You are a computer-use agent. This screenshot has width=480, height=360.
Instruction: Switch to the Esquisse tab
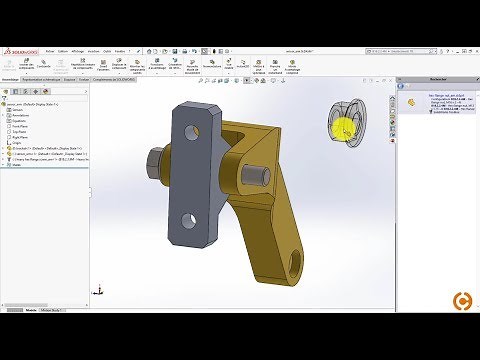point(69,80)
